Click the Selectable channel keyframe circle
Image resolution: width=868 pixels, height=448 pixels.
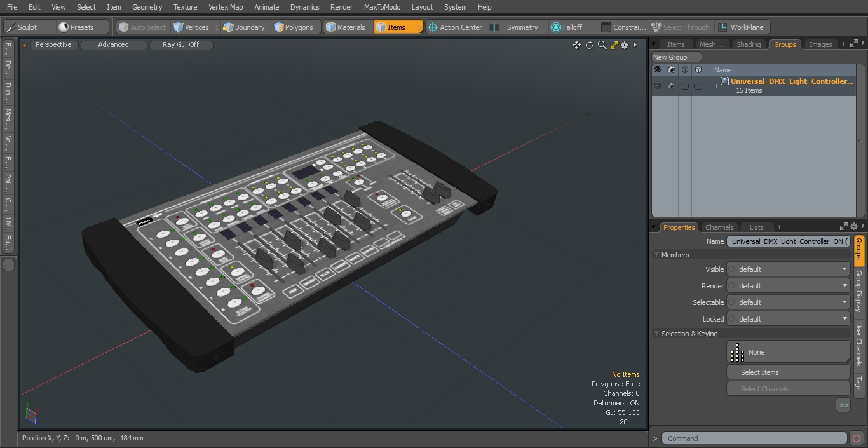pyautogui.click(x=731, y=302)
